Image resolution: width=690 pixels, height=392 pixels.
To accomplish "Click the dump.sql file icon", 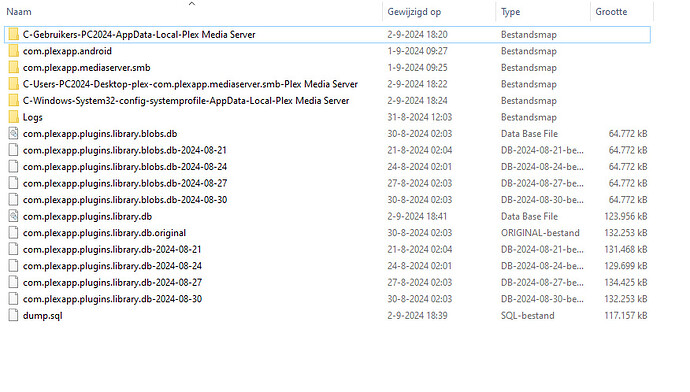I will click(x=14, y=315).
